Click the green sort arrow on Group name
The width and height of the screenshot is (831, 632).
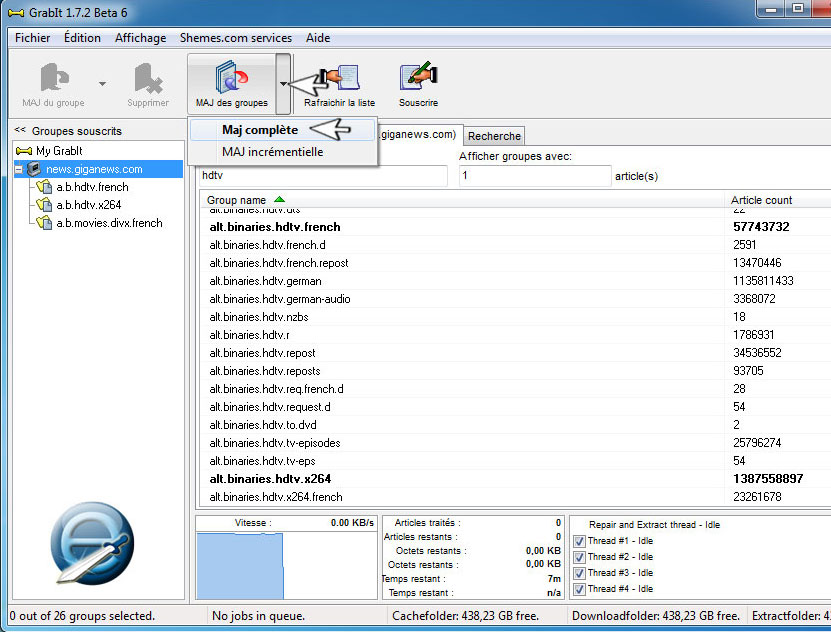point(279,199)
